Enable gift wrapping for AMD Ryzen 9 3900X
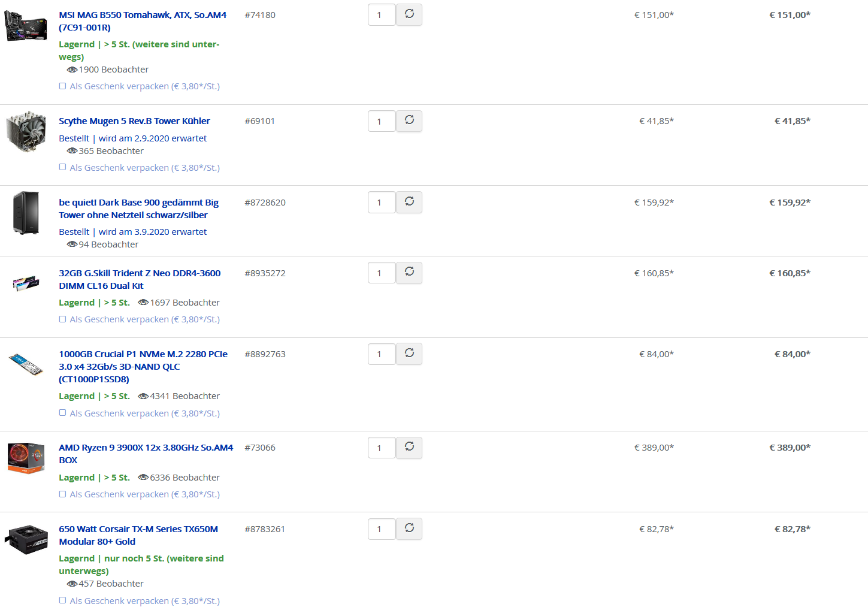The height and width of the screenshot is (610, 868). point(62,494)
